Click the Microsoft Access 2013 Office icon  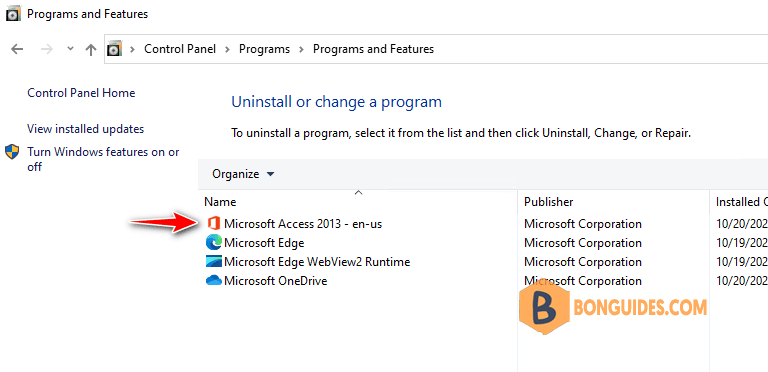(x=214, y=224)
